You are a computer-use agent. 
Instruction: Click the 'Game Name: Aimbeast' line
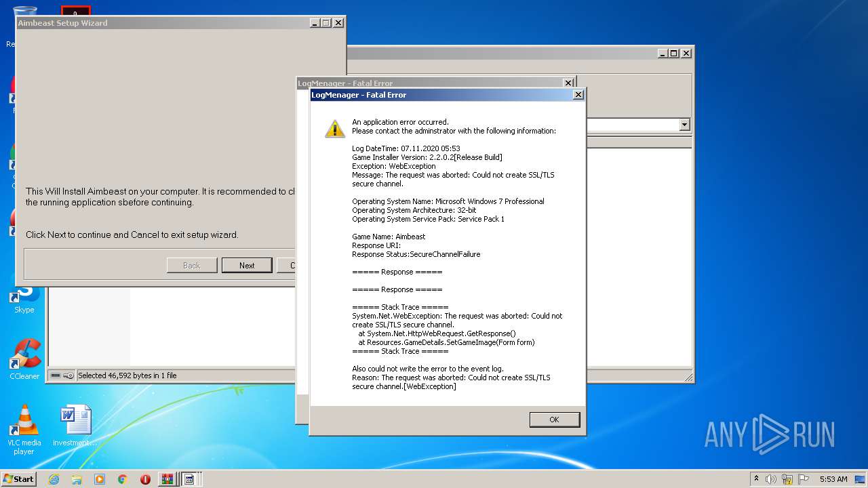(389, 237)
